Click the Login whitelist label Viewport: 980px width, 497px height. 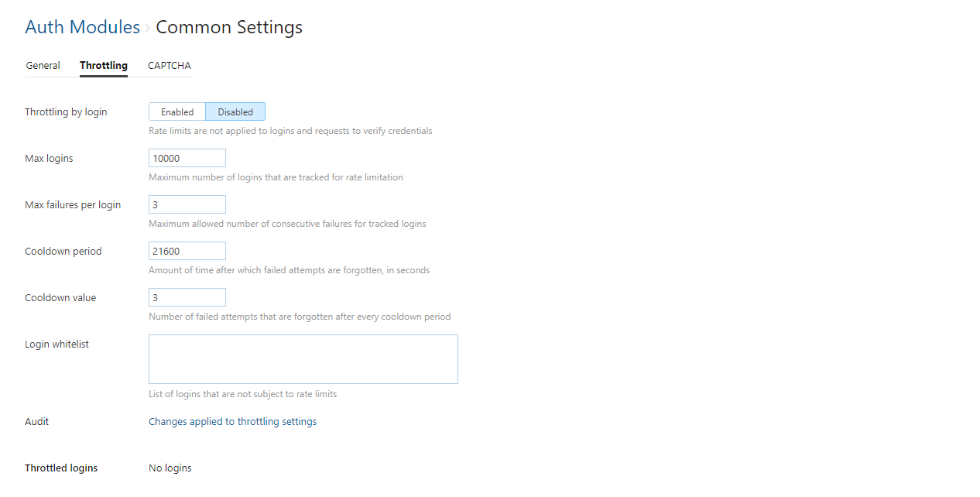[x=57, y=344]
